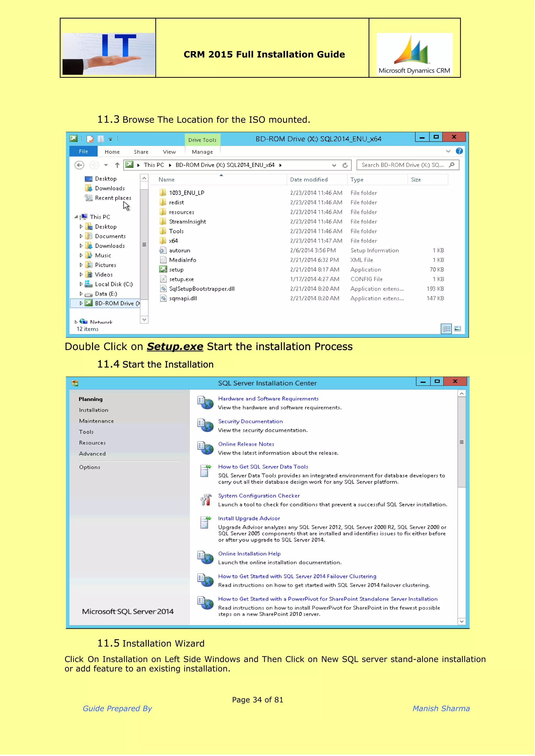535x756 pixels.
Task: Click the SQL Server Data Tools icon
Action: [x=206, y=471]
